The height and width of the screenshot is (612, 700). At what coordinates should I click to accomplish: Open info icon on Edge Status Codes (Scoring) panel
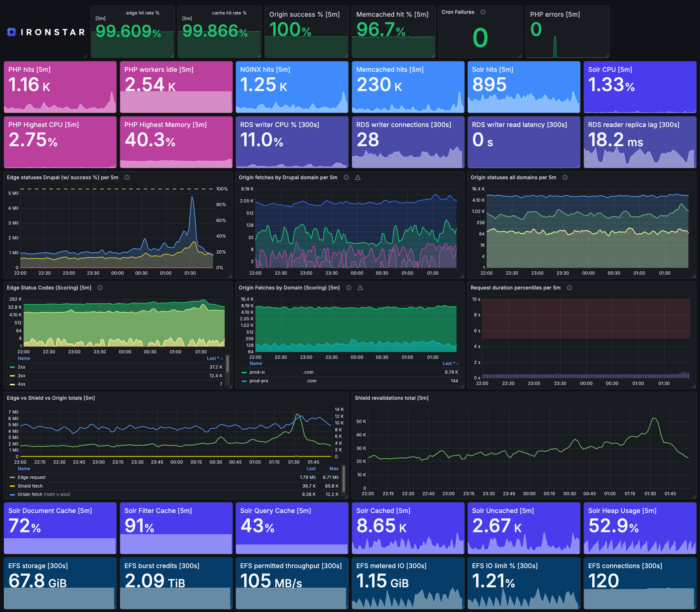click(100, 288)
